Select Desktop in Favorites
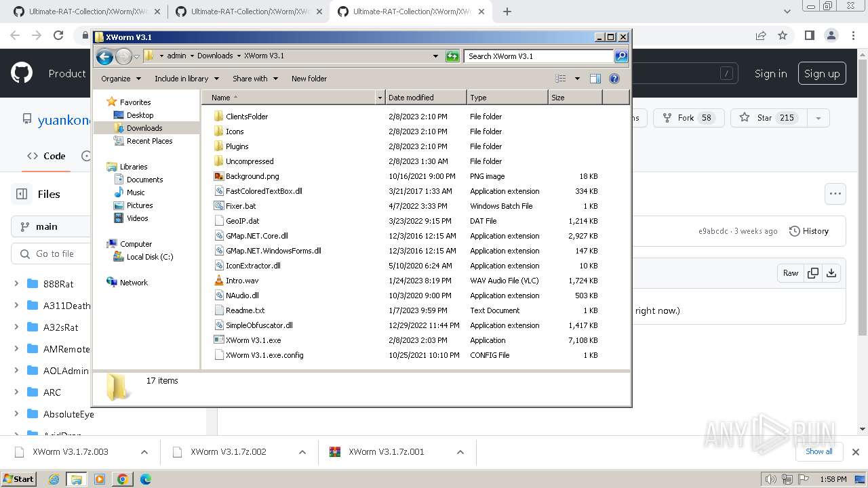 click(140, 115)
